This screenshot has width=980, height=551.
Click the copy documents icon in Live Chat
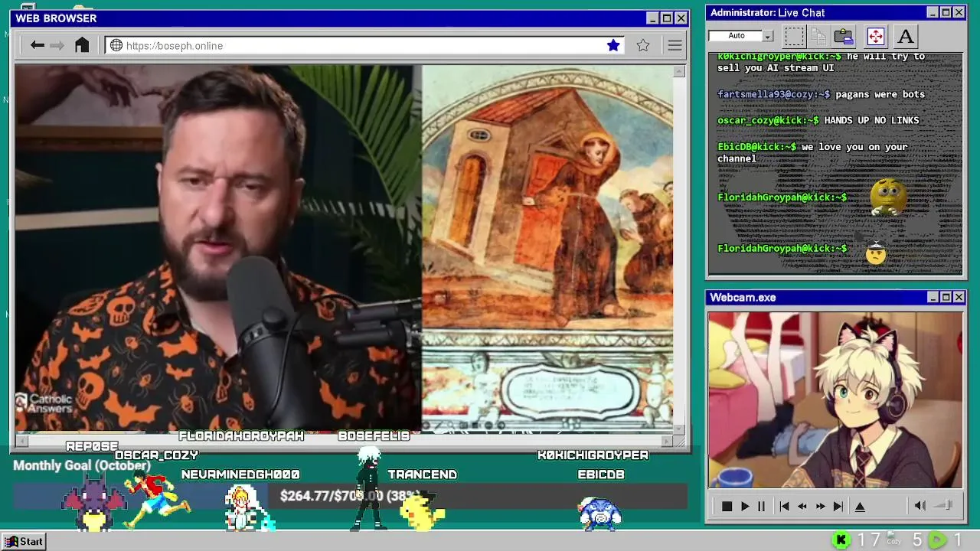[x=818, y=36]
